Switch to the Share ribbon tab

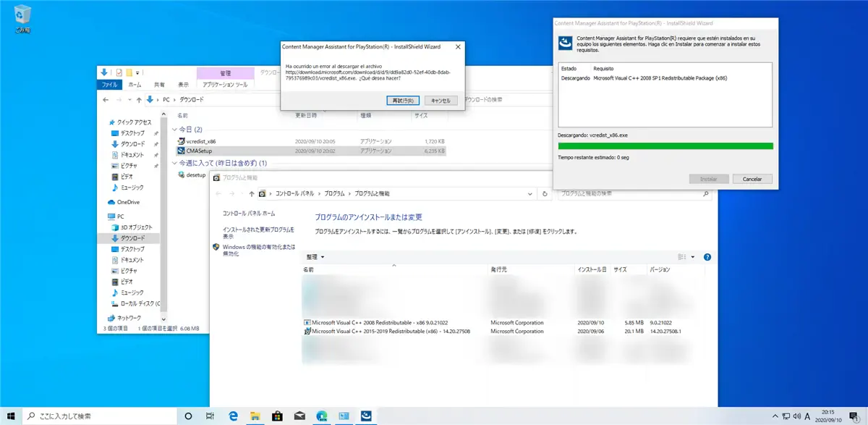tap(159, 85)
